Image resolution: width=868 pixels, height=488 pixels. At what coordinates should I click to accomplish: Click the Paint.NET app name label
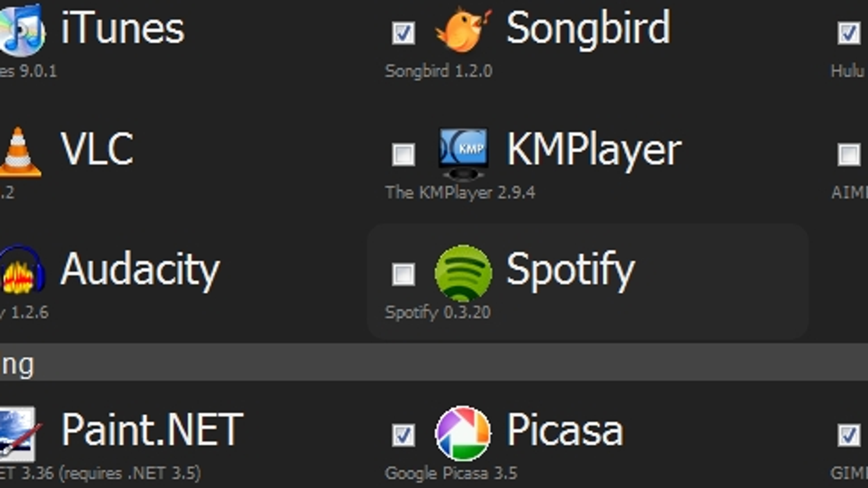(x=152, y=430)
